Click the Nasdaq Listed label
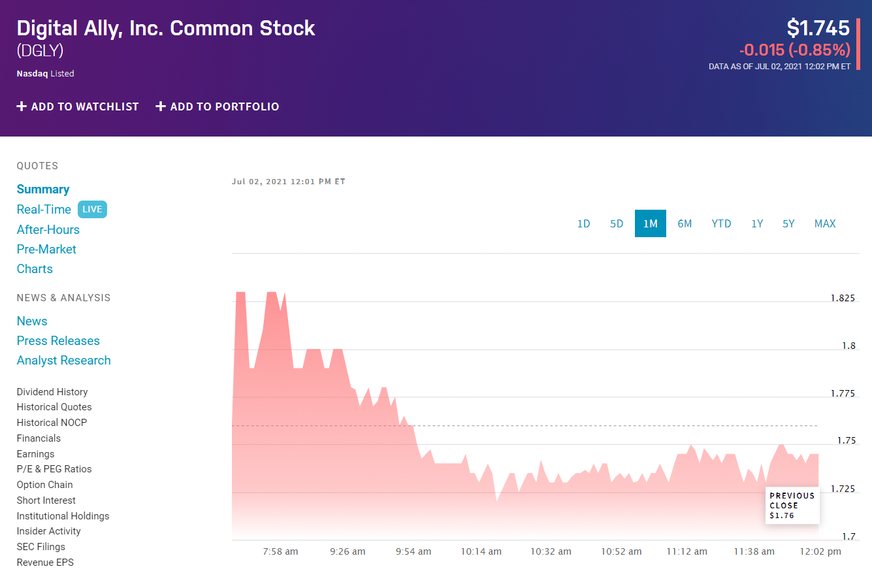This screenshot has height=588, width=872. (45, 74)
